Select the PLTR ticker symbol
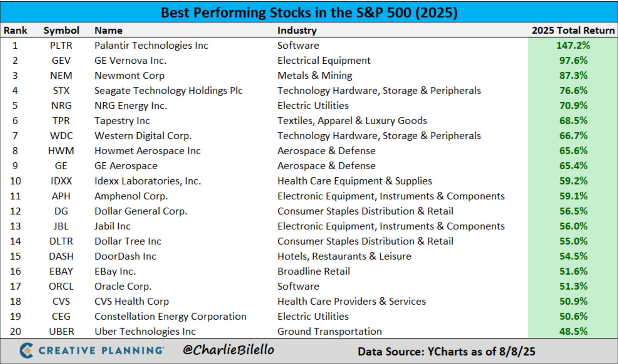The image size is (618, 364). tap(61, 45)
